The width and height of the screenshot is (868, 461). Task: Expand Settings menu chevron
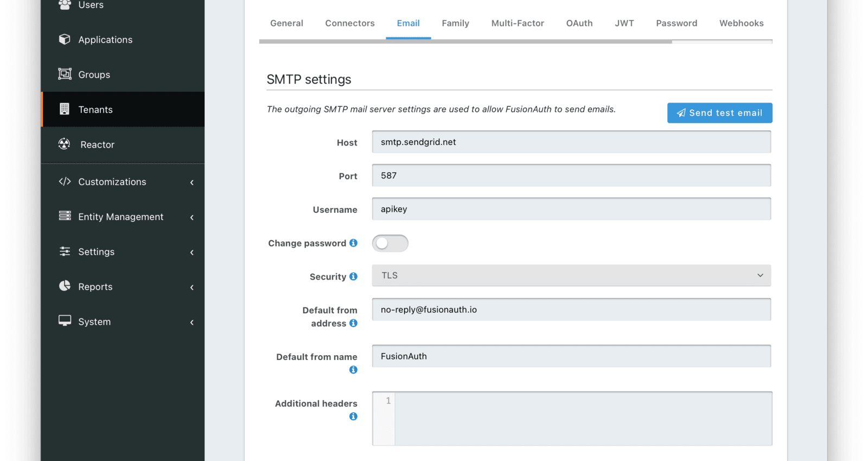[192, 252]
